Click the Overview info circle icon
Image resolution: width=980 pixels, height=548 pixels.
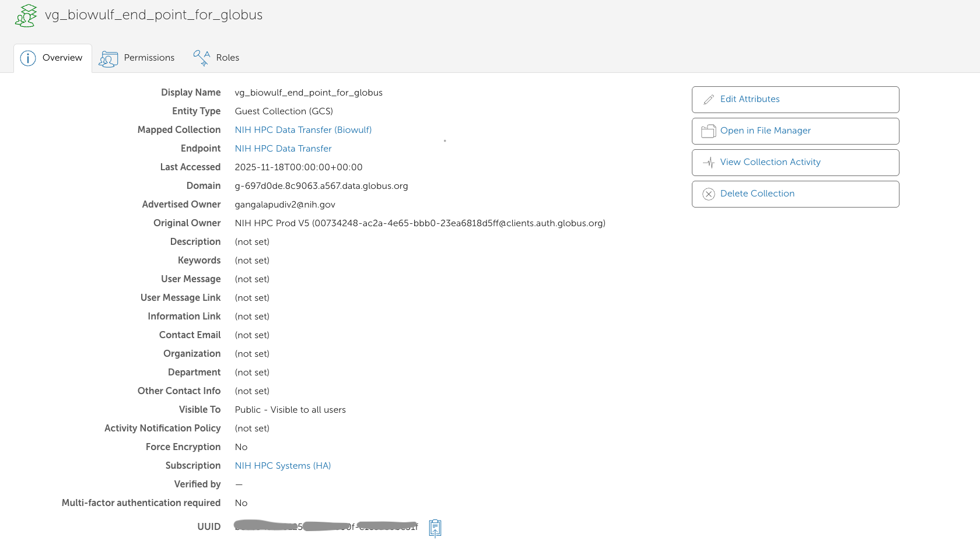28,58
